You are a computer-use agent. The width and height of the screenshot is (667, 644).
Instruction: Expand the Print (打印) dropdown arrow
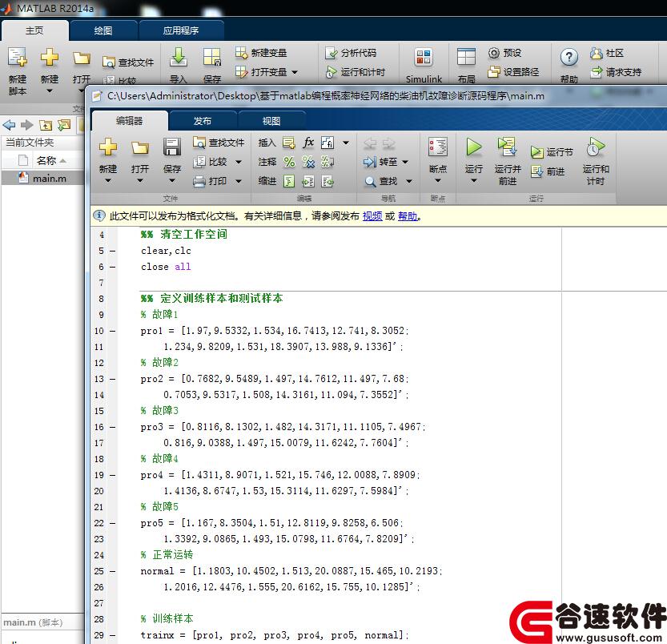(x=239, y=181)
